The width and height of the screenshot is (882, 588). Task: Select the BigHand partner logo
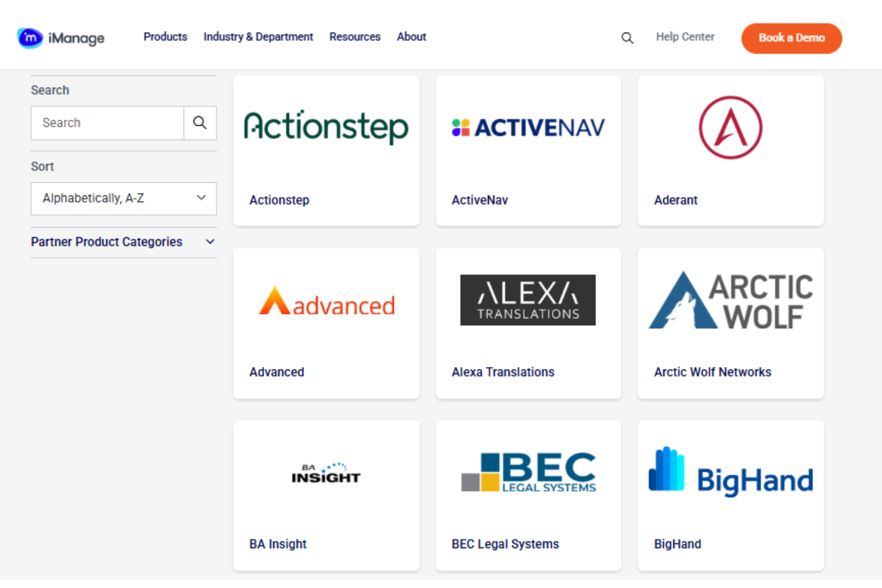tap(731, 472)
